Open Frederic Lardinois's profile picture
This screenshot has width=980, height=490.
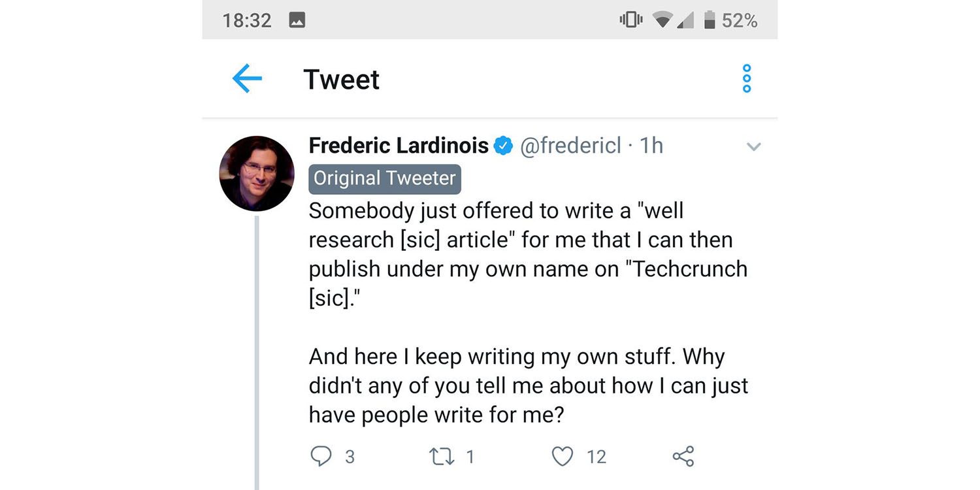click(257, 174)
